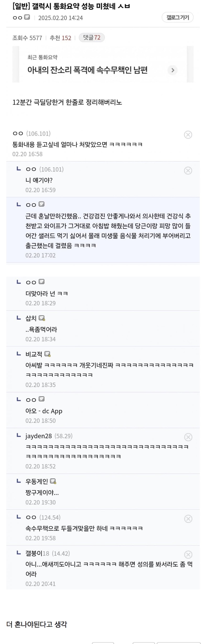Screen dimensions: 206x644
Task: Select the 우동게인 nickname
Action: pos(36,481)
